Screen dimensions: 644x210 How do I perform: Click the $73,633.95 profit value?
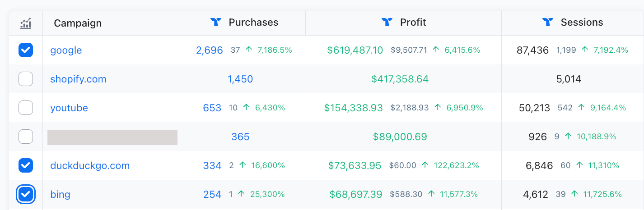355,165
